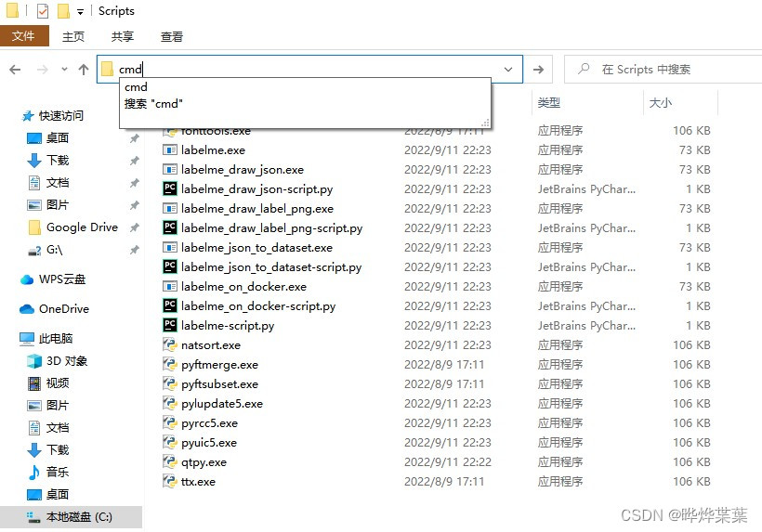The width and height of the screenshot is (762, 532).
Task: Select the cmd autocomplete suggestion
Action: [x=136, y=87]
